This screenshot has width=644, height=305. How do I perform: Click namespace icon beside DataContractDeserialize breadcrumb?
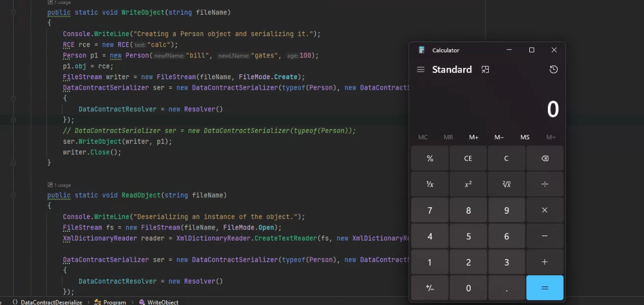coord(15,302)
